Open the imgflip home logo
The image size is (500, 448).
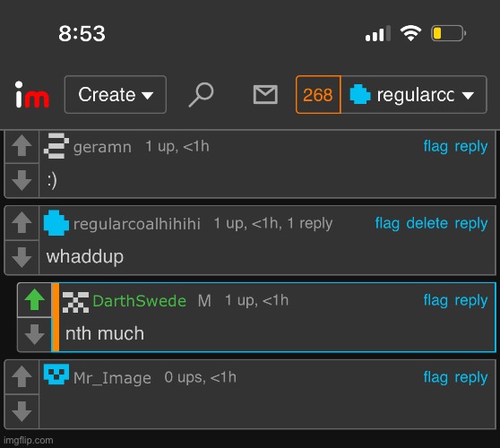[x=32, y=95]
